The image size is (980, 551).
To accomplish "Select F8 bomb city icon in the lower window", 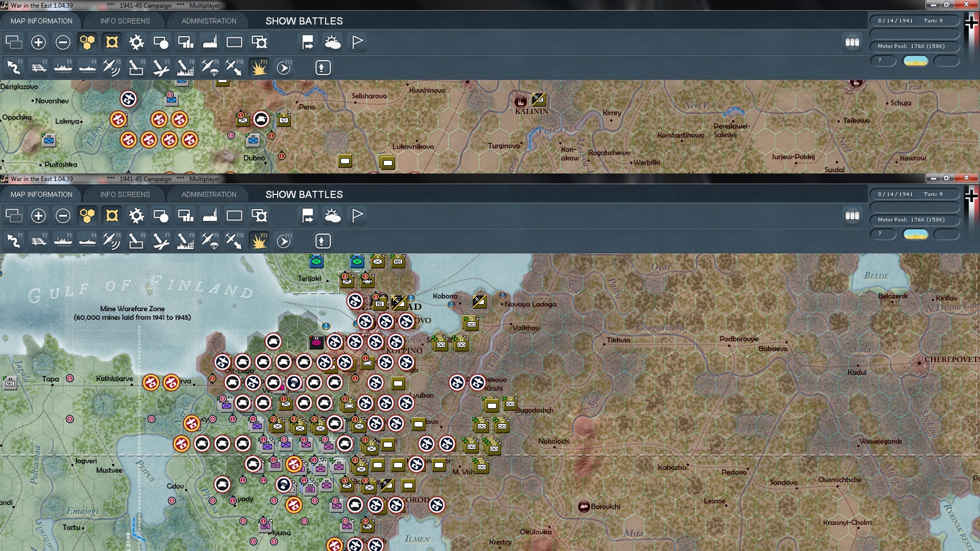I will [185, 241].
